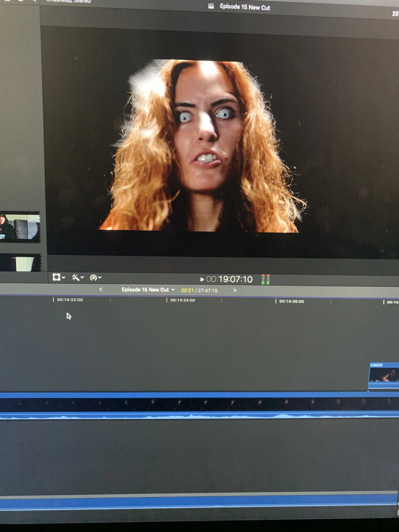Select the primary storyline filmstrip clip

[x=192, y=404]
